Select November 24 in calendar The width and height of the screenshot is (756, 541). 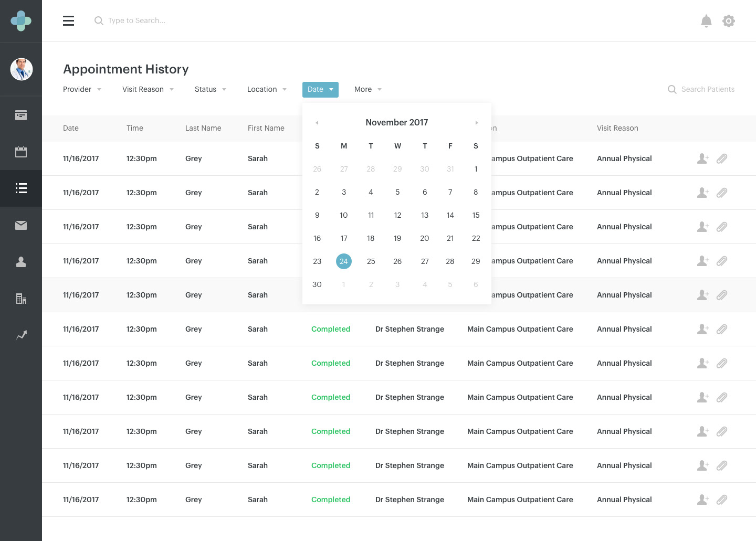click(344, 261)
